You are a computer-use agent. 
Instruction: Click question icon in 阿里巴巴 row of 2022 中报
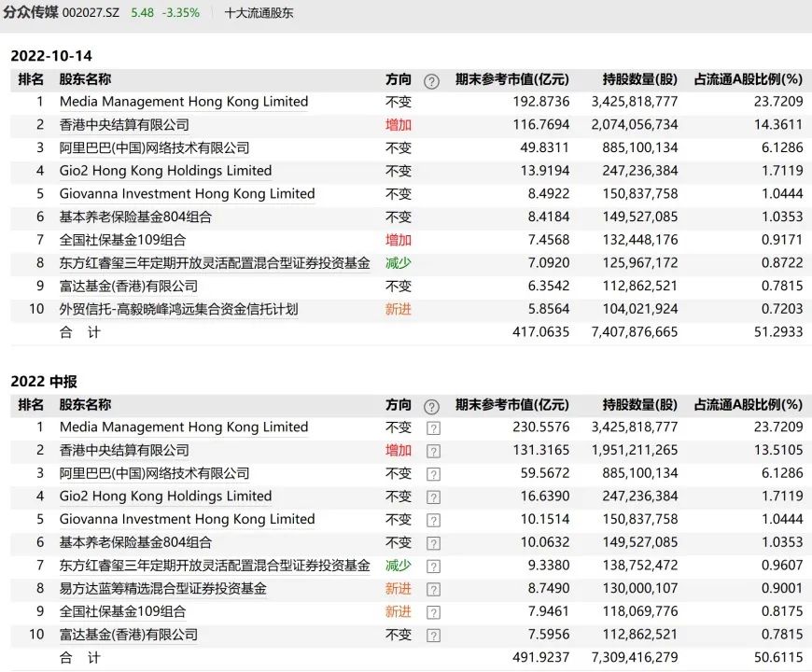[x=433, y=474]
